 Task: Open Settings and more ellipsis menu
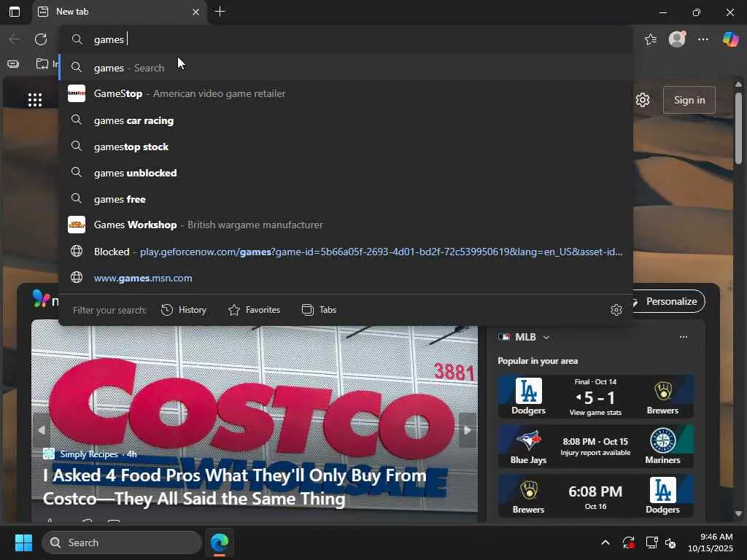[703, 39]
